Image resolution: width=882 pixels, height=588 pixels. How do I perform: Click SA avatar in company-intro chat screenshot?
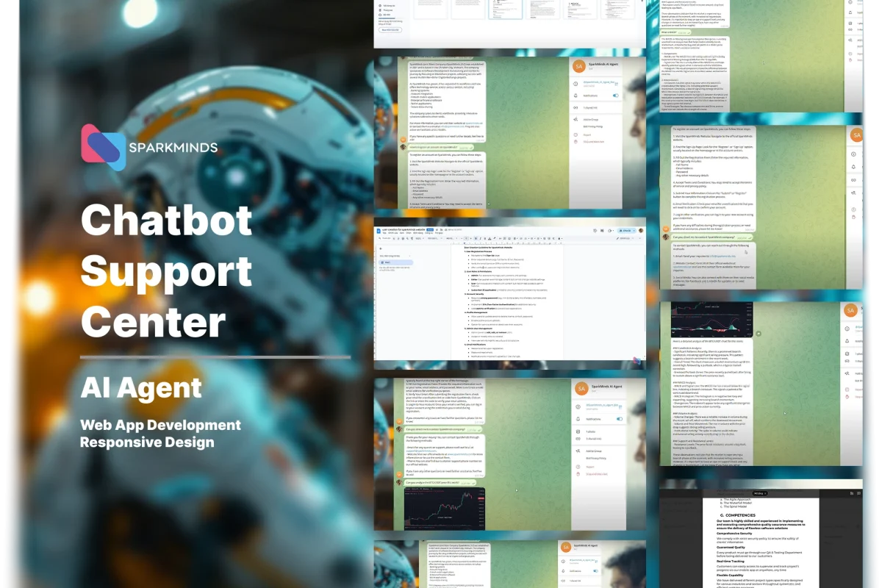579,67
